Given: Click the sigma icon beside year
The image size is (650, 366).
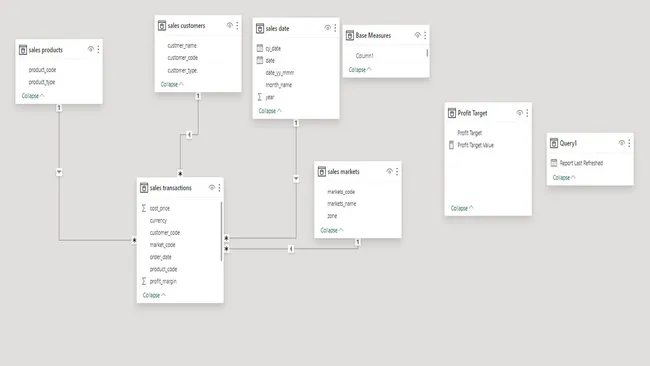Looking at the screenshot, I should coord(260,97).
